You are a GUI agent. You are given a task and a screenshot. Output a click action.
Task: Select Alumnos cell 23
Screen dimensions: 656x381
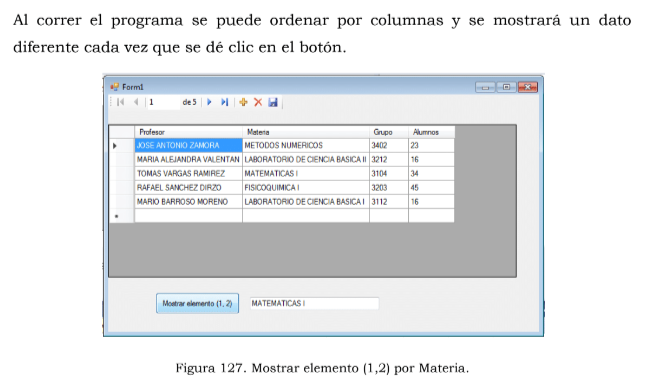tap(431, 146)
